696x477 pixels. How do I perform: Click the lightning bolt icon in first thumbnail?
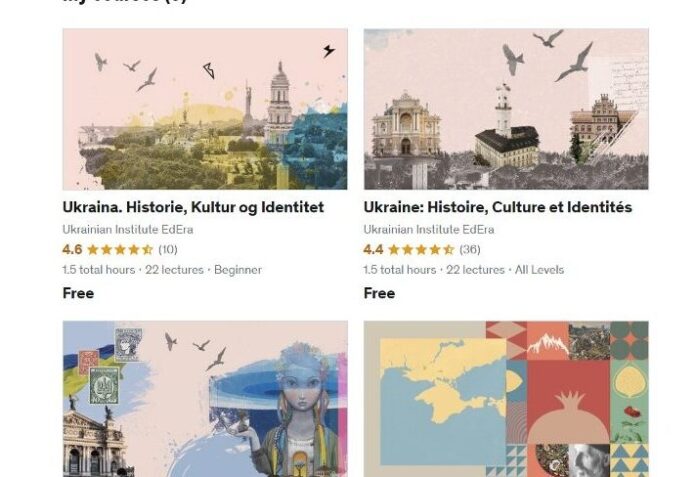click(x=328, y=51)
